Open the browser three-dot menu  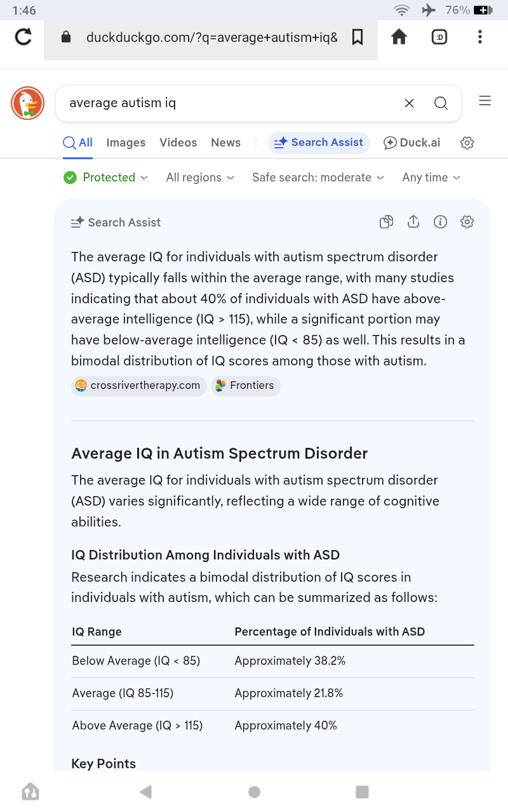(479, 37)
